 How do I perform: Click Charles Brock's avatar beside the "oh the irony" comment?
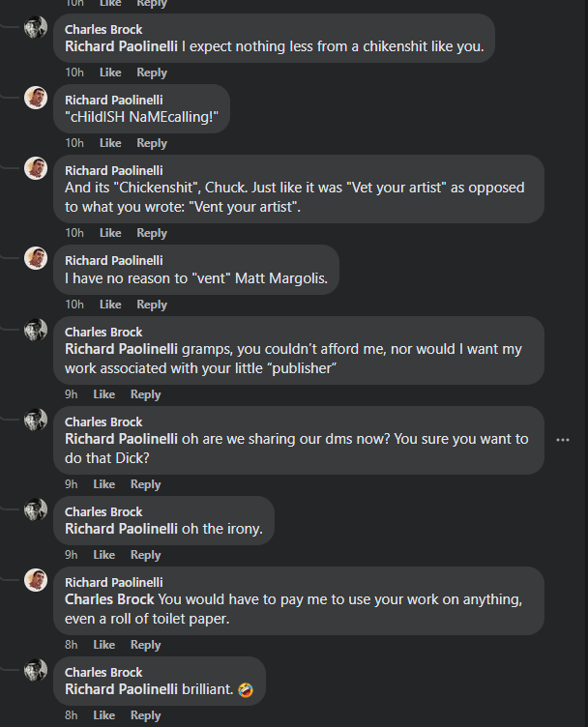[36, 509]
